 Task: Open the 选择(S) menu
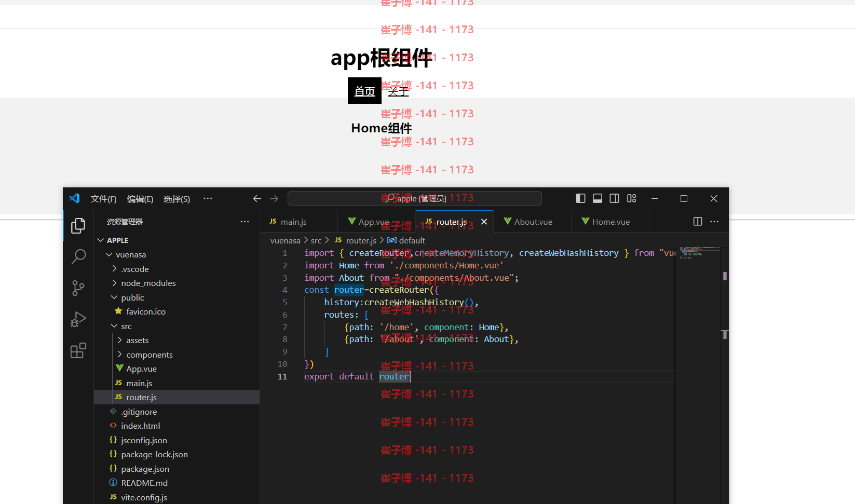coord(177,199)
